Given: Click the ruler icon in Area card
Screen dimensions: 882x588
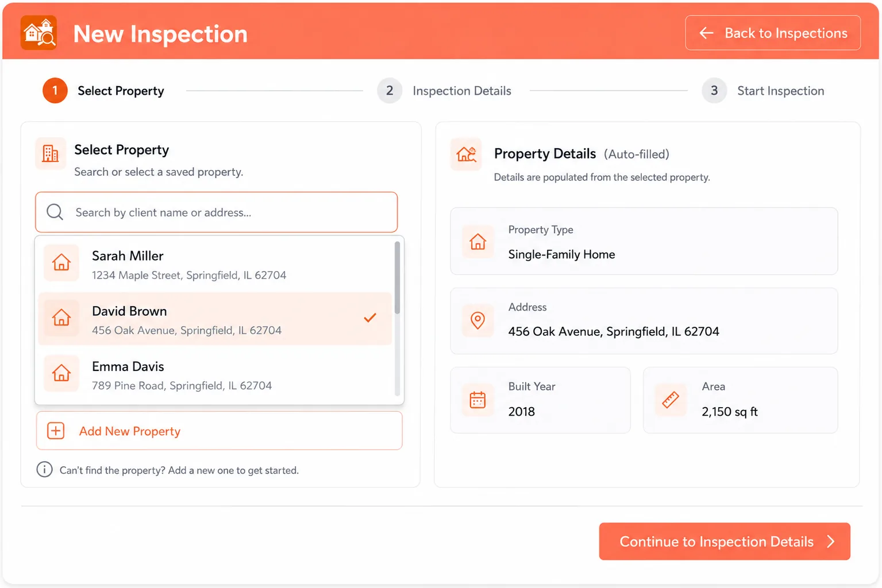Looking at the screenshot, I should tap(671, 400).
